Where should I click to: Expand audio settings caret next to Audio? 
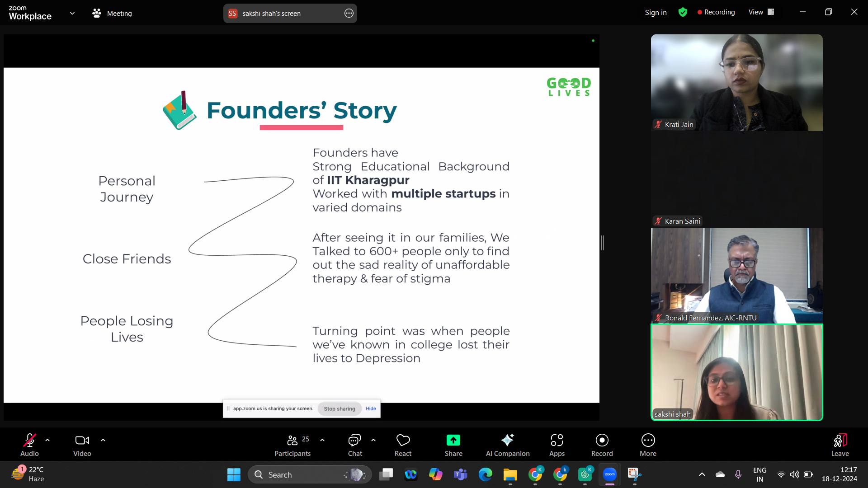click(x=47, y=440)
